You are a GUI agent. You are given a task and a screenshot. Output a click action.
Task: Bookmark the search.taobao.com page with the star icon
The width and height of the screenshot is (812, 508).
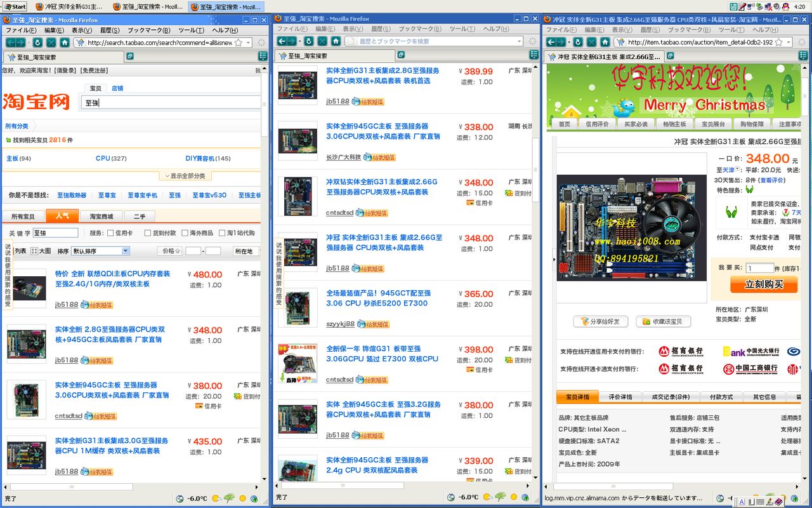tap(239, 43)
